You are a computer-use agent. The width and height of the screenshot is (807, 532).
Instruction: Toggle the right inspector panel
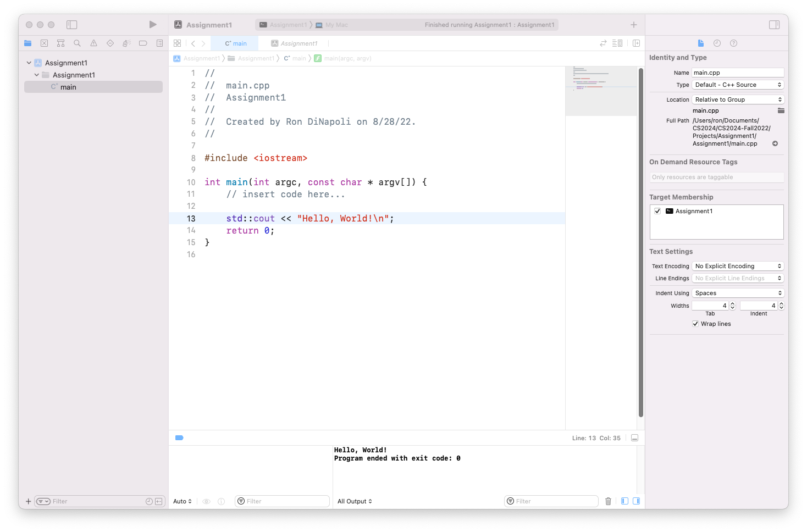(x=774, y=25)
